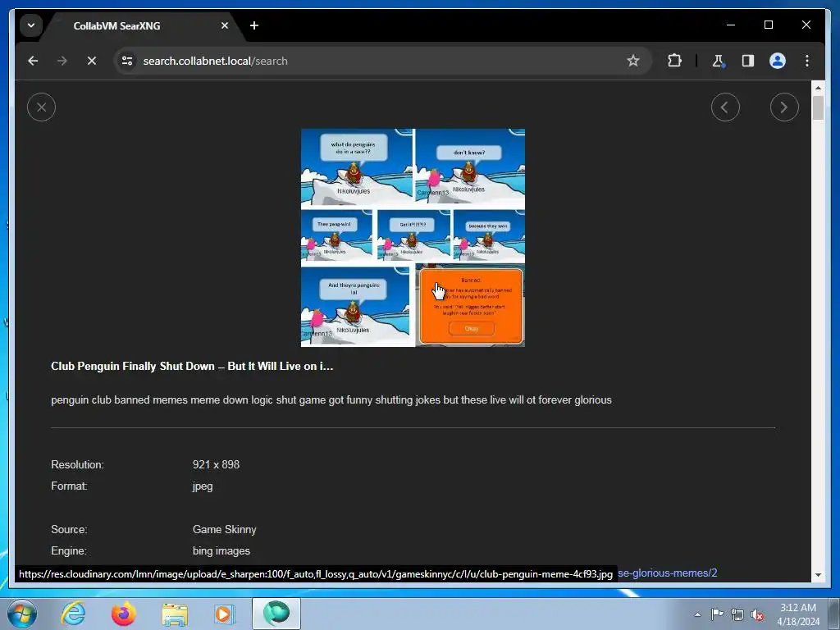Open a new tab
Viewport: 840px width, 630px height.
254,25
